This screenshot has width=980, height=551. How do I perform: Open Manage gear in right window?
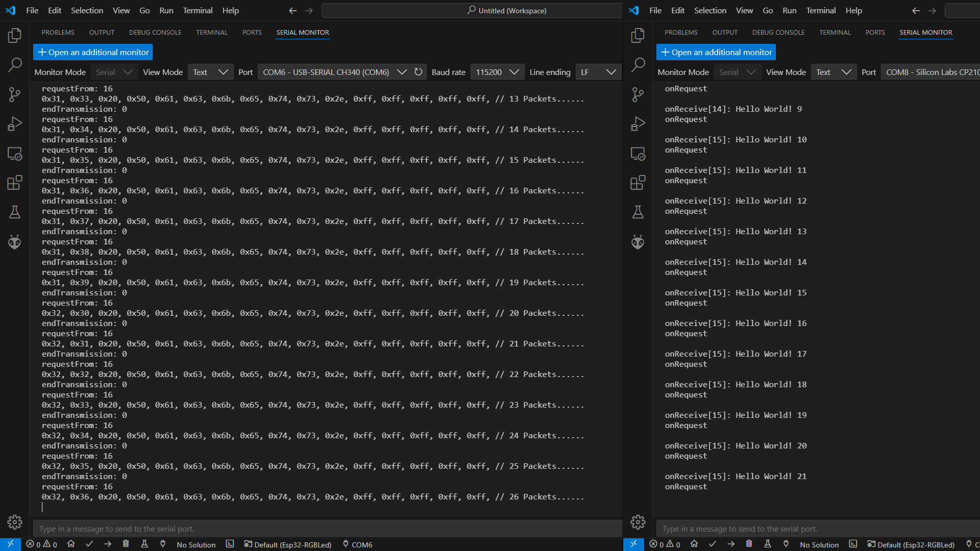pyautogui.click(x=638, y=522)
